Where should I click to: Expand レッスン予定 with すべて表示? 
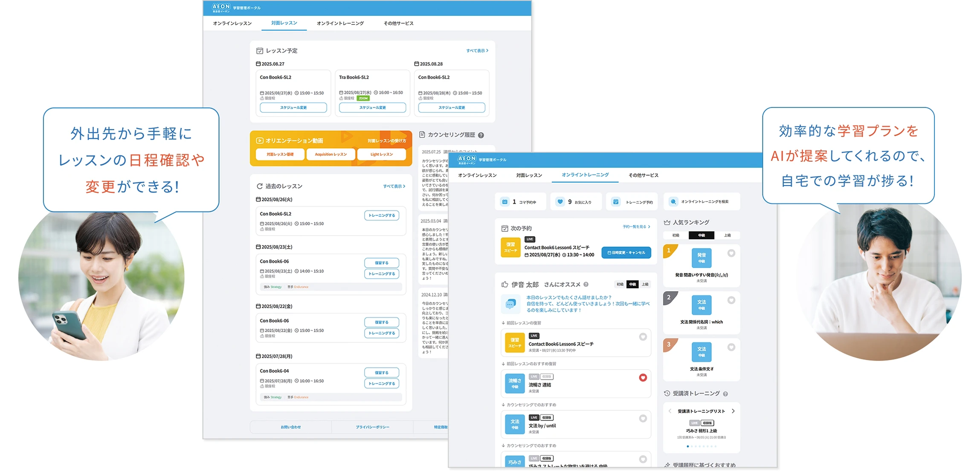coord(477,51)
